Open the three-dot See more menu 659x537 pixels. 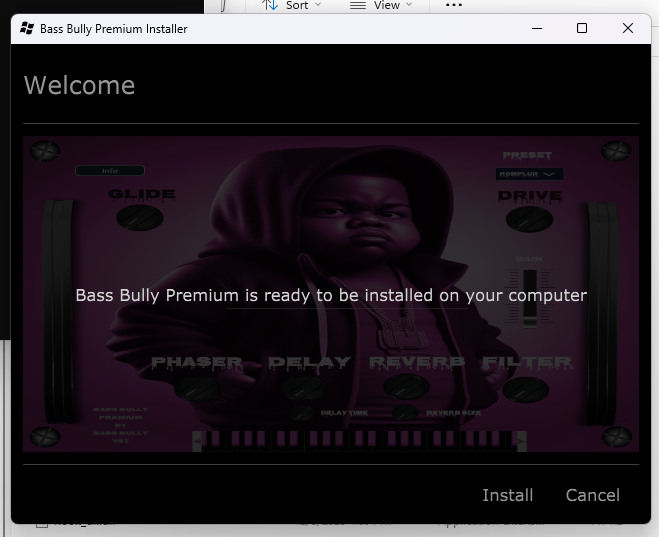(453, 5)
